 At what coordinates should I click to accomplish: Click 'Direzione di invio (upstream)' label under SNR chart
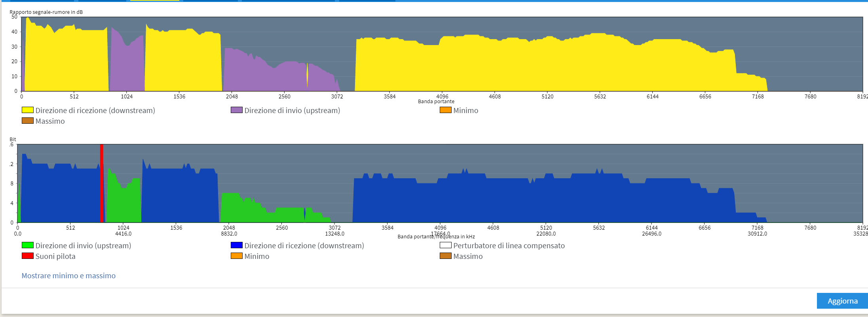click(292, 110)
